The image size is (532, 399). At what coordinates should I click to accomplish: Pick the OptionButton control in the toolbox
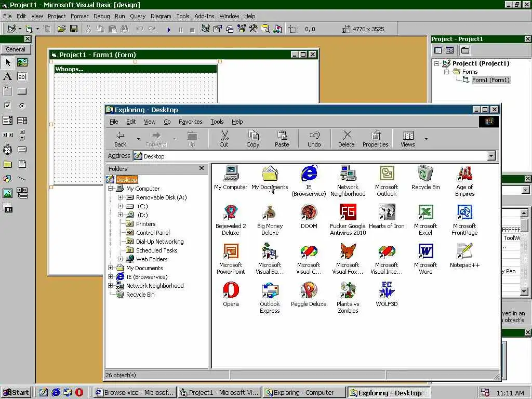click(x=22, y=106)
